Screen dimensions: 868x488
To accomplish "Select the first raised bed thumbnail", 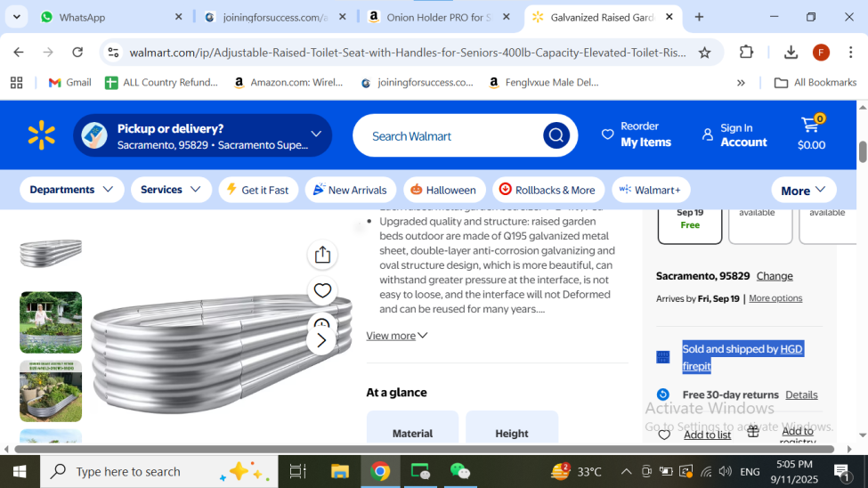I will 51,253.
